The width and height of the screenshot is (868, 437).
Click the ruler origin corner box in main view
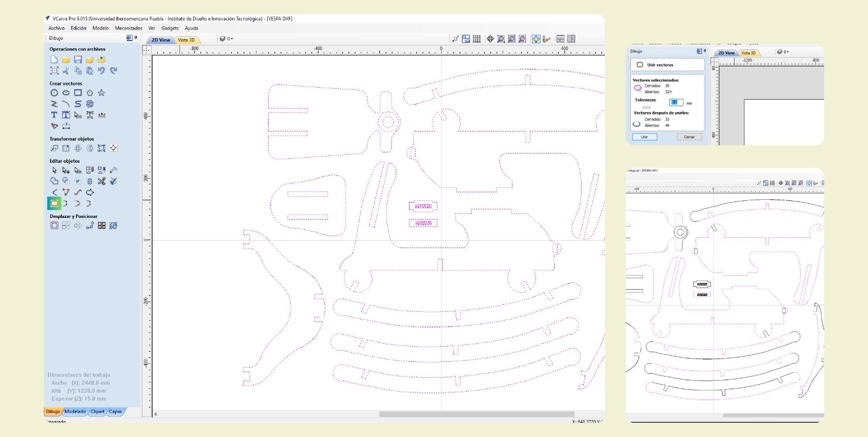tap(146, 50)
